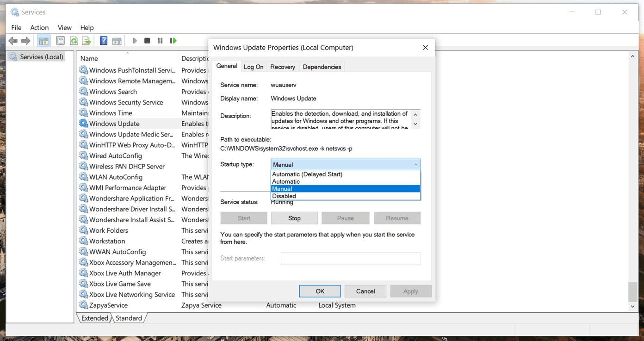Click the Pause Service toolbar icon

[x=160, y=41]
